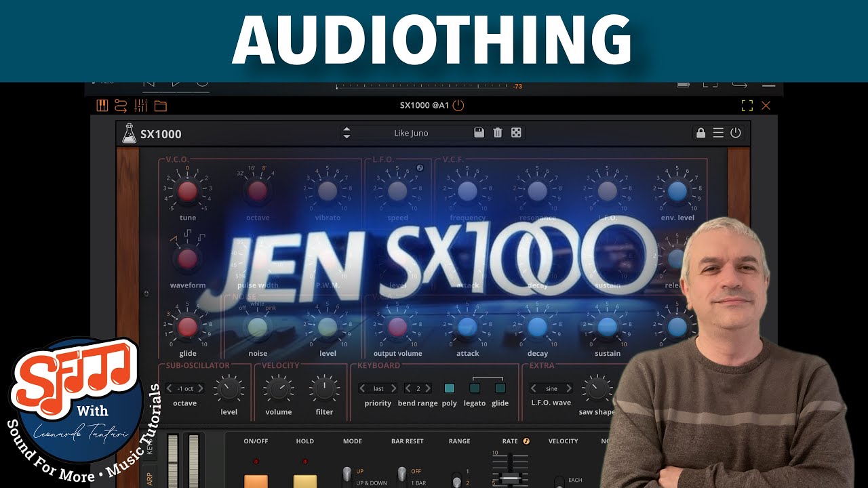Click the "last" priority value
The image size is (868, 488).
(x=378, y=388)
